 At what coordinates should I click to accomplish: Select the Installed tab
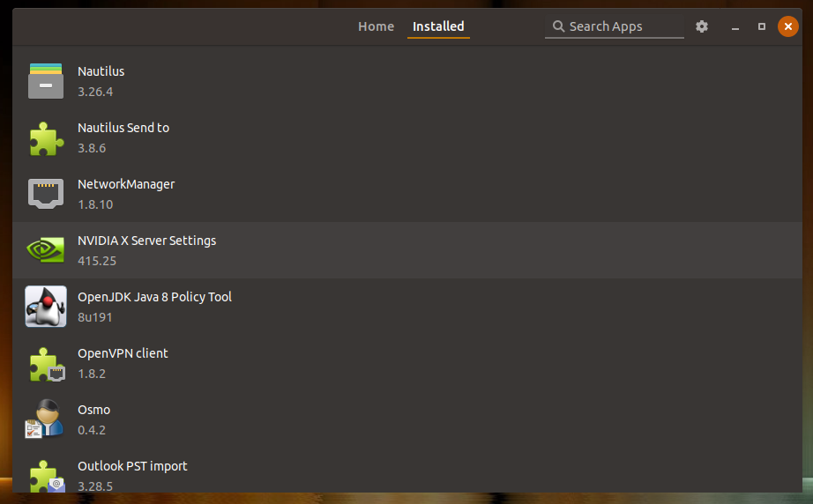438,26
